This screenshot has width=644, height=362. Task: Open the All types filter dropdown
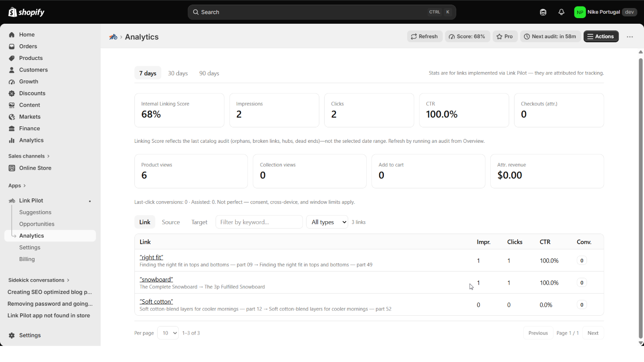point(327,222)
